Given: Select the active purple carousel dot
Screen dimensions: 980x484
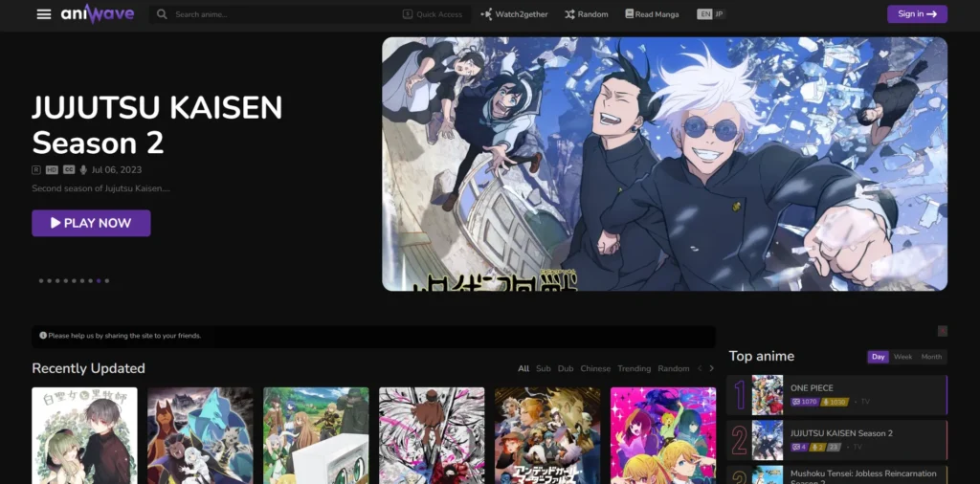Looking at the screenshot, I should click(99, 281).
